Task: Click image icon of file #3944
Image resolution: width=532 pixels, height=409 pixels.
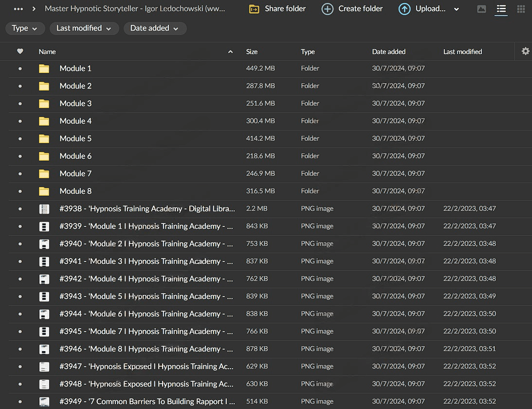Action: click(44, 315)
